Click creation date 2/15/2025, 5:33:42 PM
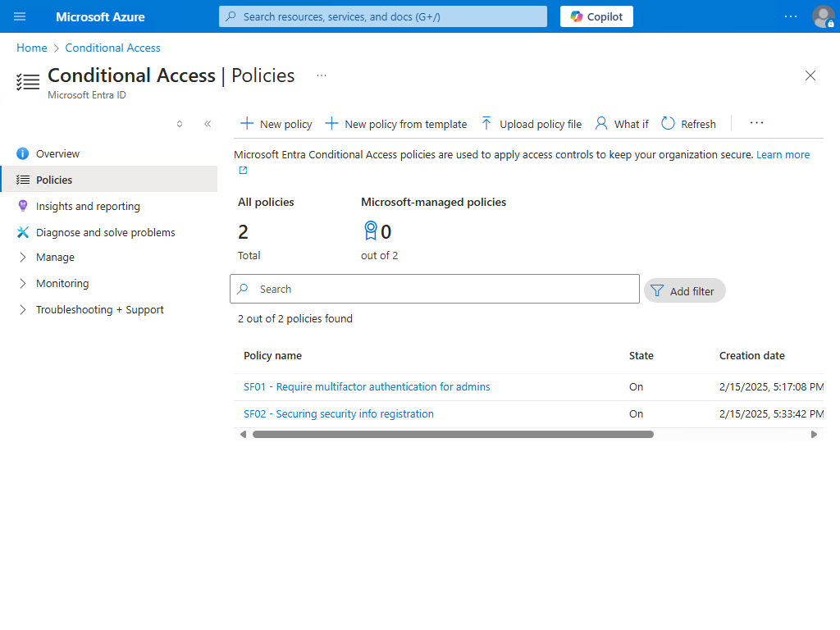Image resolution: width=840 pixels, height=630 pixels. [771, 414]
